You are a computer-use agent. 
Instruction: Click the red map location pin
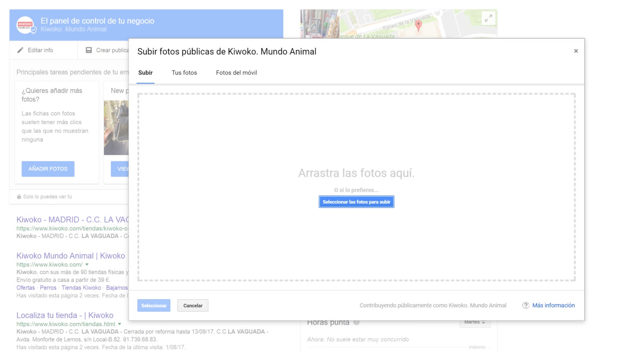(418, 25)
